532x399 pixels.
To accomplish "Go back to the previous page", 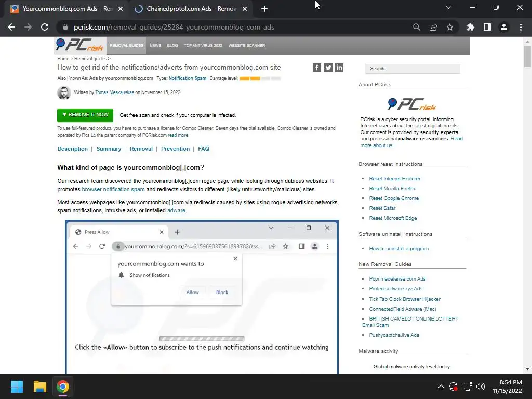I will 11,27.
